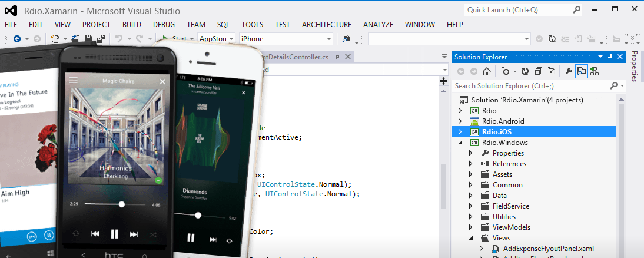Viewport: 644px width, 258px height.
Task: Toggle repeat on the HTC phone
Action: click(x=76, y=233)
